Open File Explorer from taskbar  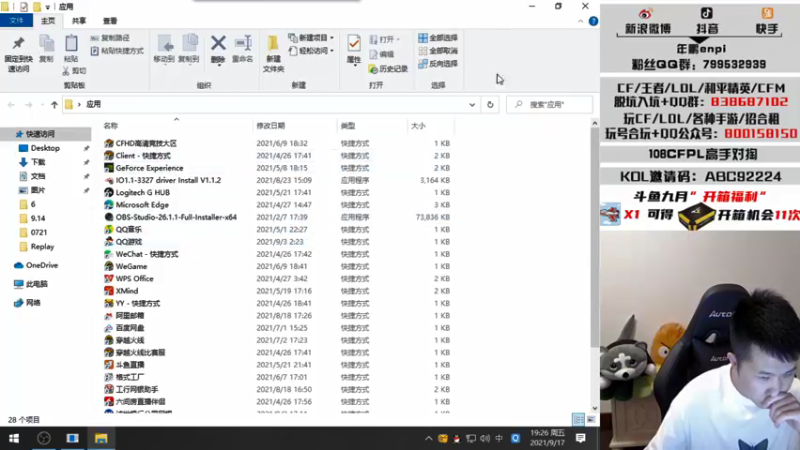[101, 438]
